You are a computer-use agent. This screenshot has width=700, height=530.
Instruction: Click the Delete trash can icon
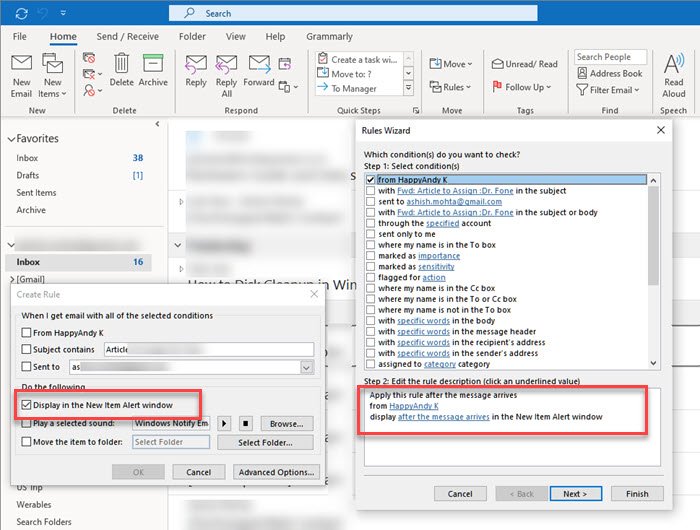pyautogui.click(x=121, y=63)
